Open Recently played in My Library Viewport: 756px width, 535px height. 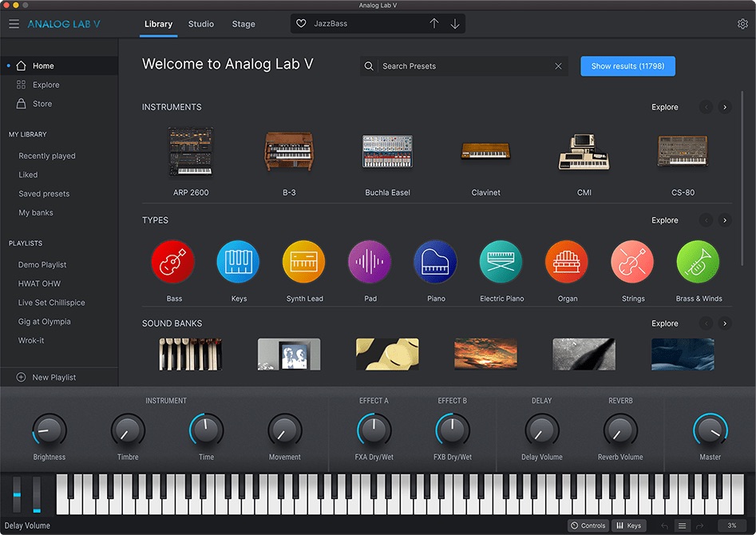point(47,156)
